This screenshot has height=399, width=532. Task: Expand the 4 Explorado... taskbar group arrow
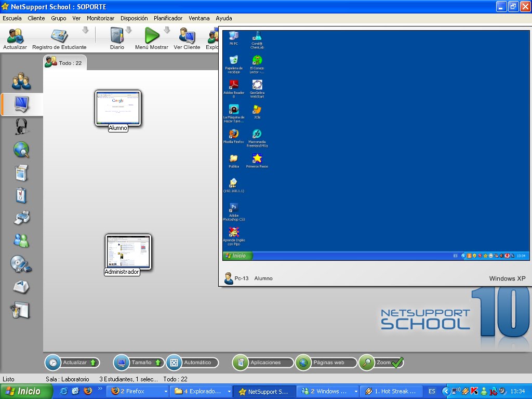[229, 392]
